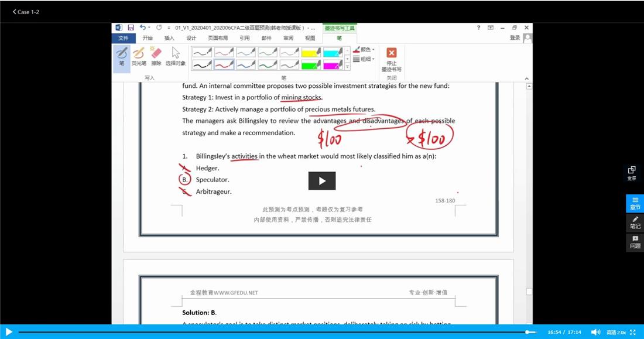Select the green highlighter swatch
Screen dimensions: 644x339
click(311, 64)
